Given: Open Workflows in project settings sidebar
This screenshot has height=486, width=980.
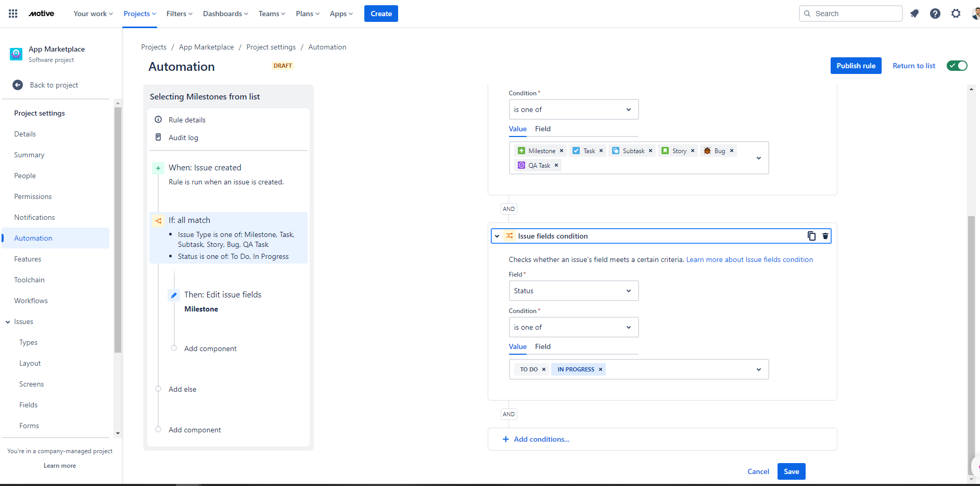Looking at the screenshot, I should (x=31, y=301).
